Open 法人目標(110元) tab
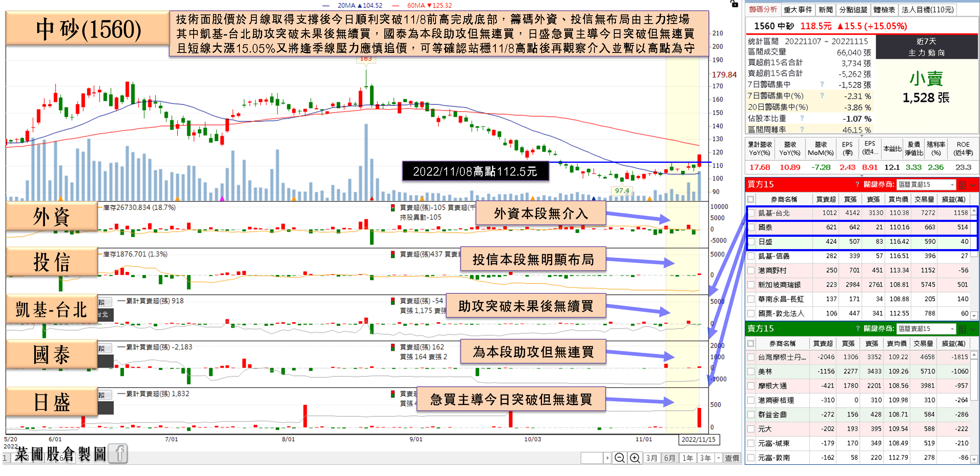980x476 pixels. pos(928,10)
